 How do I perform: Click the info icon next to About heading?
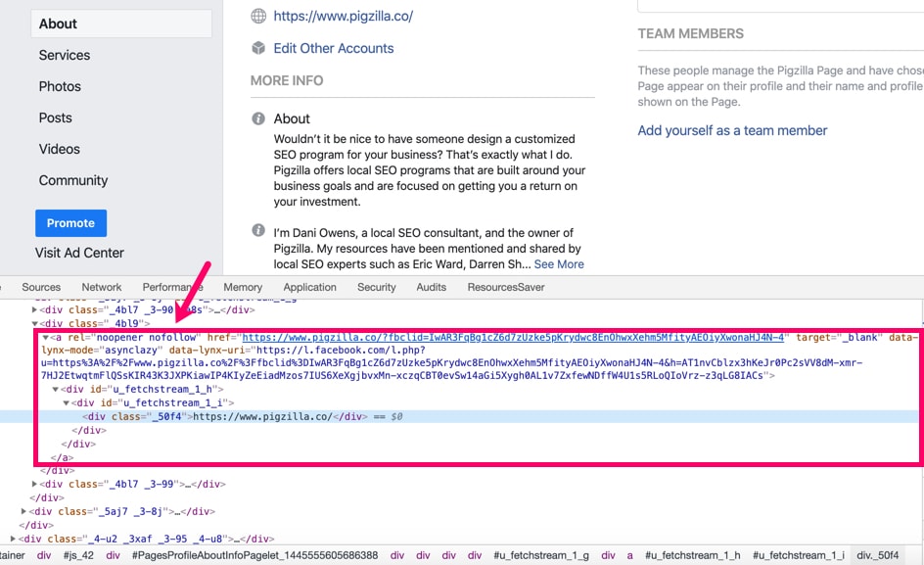pos(258,118)
